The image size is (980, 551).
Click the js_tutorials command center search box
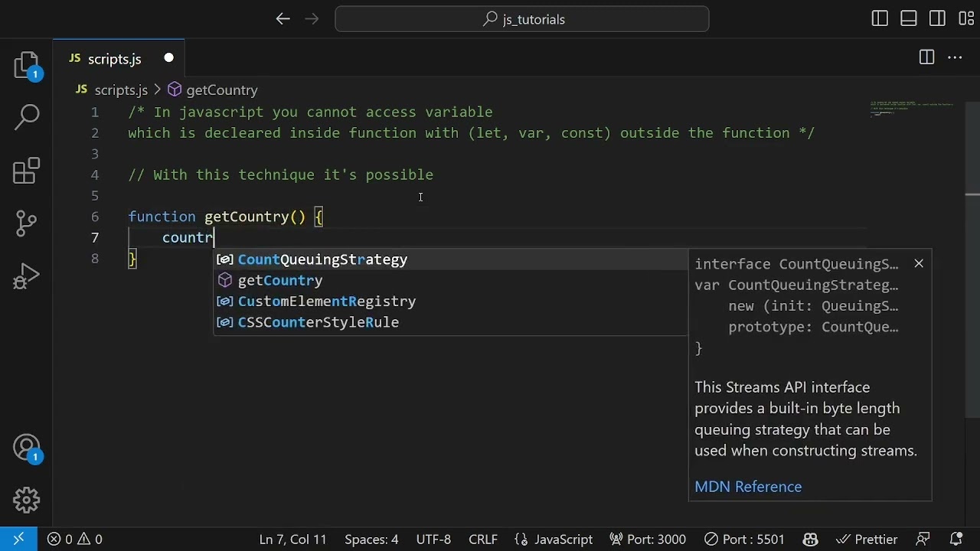click(522, 19)
